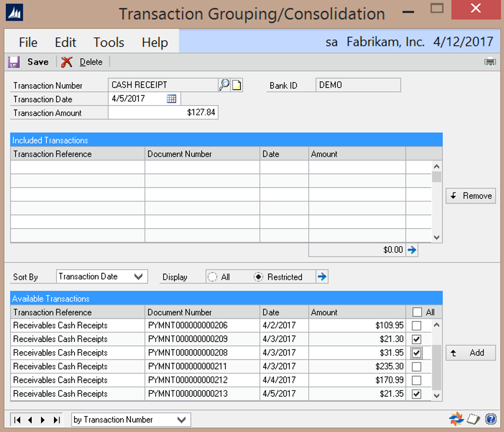Open the by Transaction Number dropdown
504x432 pixels.
click(182, 420)
